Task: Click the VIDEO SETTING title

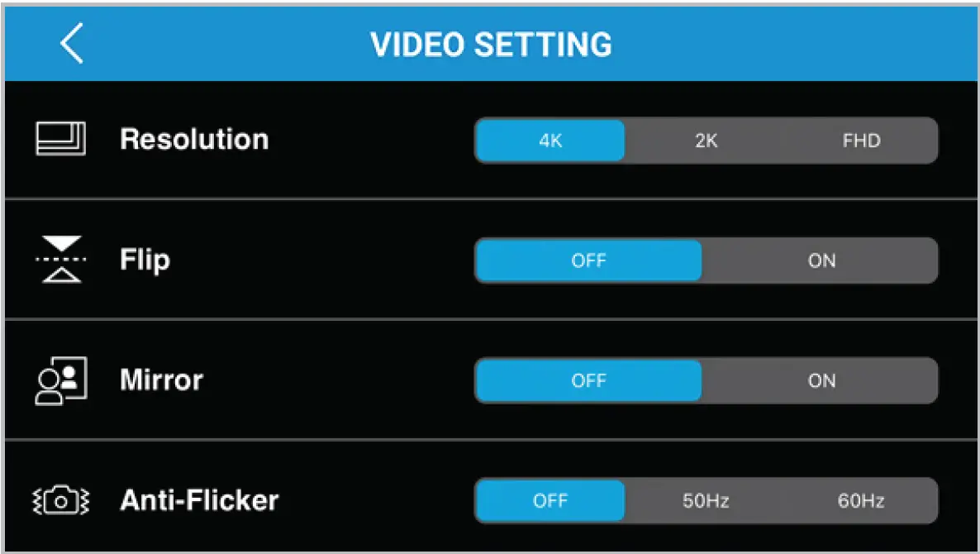Action: [x=491, y=44]
